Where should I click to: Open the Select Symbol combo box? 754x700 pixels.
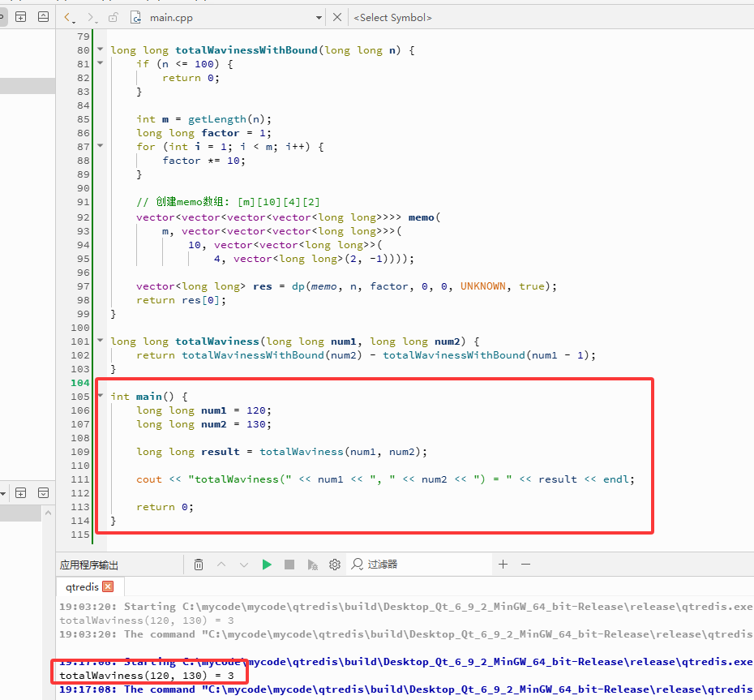click(392, 18)
